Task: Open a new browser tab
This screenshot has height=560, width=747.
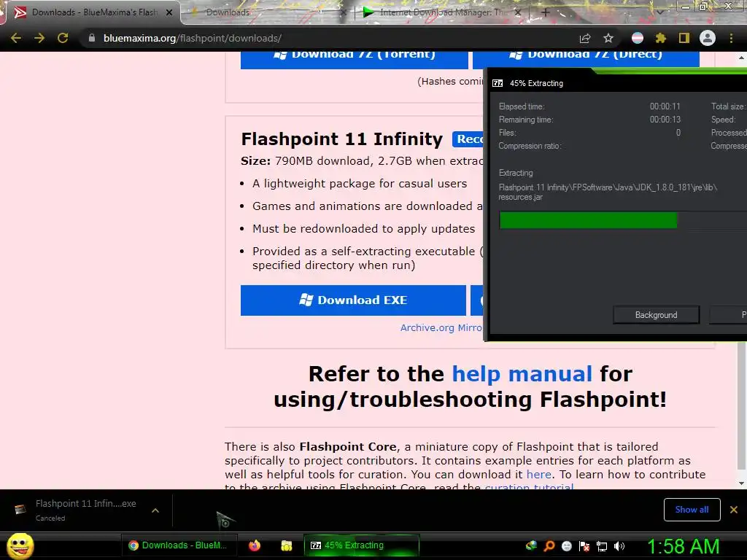Action: (546, 12)
